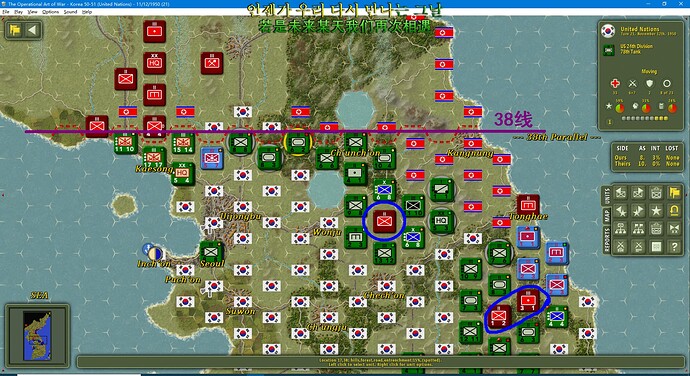Click the left-pointing arrow collapse button

pos(32,30)
